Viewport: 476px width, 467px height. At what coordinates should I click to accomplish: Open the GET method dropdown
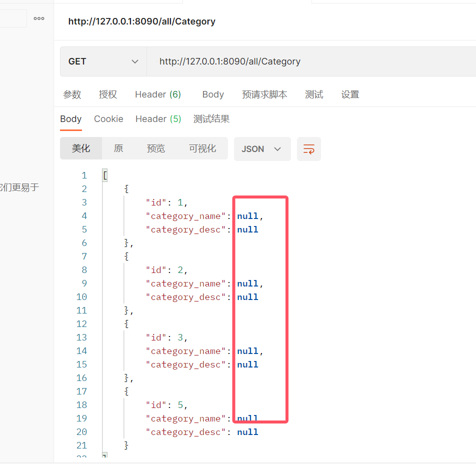[x=103, y=61]
